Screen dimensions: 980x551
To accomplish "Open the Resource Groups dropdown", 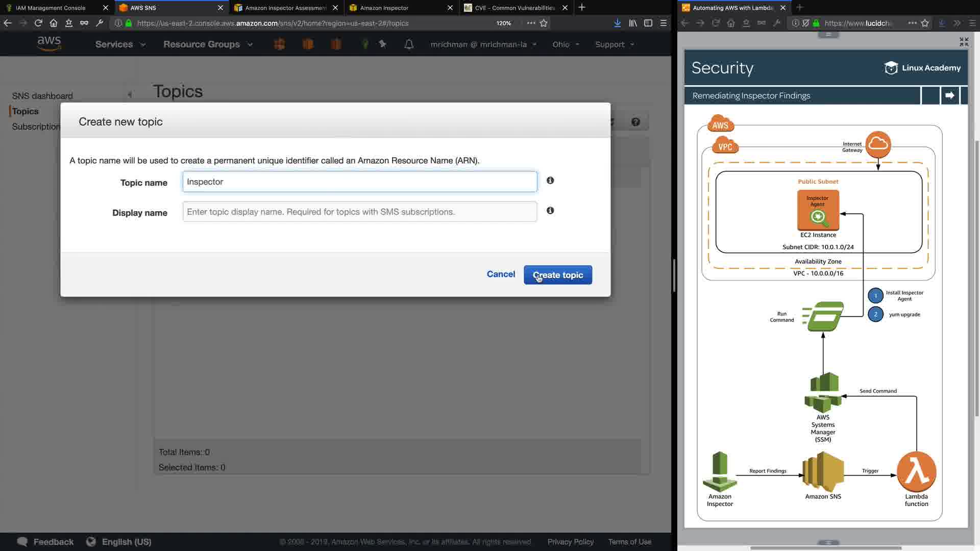I will tap(208, 44).
